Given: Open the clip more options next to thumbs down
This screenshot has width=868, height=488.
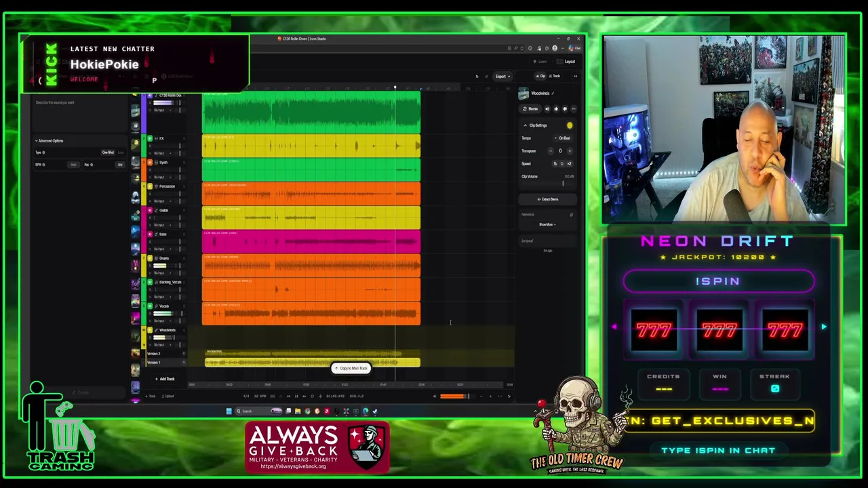Looking at the screenshot, I should [x=574, y=108].
